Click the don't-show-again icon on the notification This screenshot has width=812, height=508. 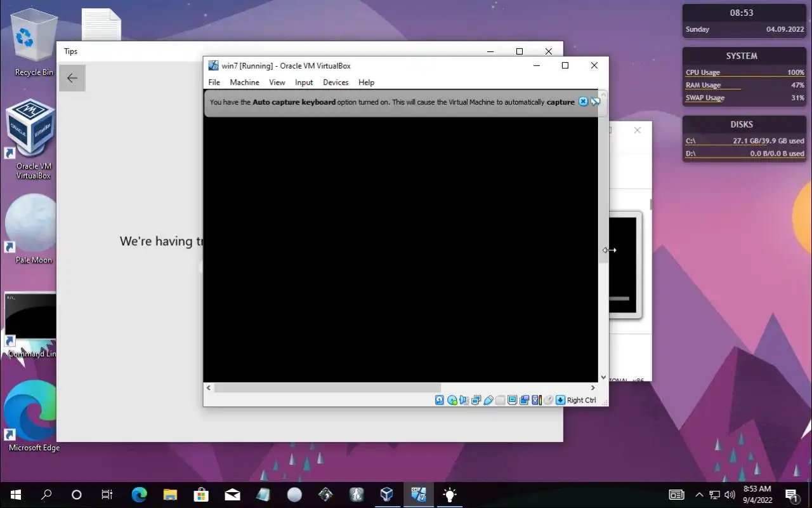pos(595,102)
